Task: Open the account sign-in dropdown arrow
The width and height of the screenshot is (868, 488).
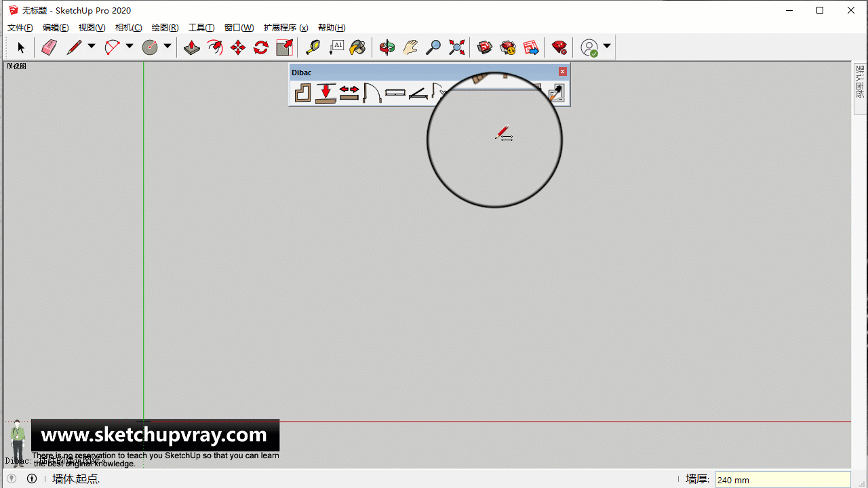Action: click(607, 47)
